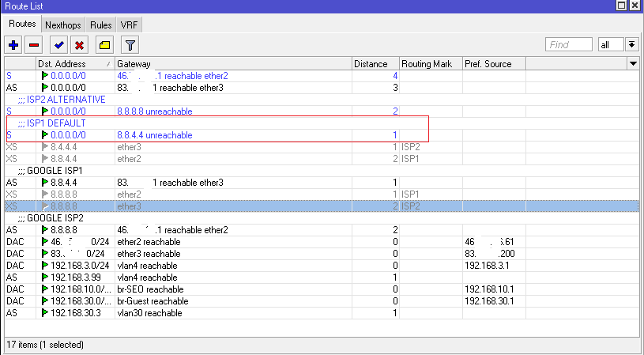Enable selected route with the blue checkmark
Viewport: 644px width, 355px height.
click(x=58, y=45)
